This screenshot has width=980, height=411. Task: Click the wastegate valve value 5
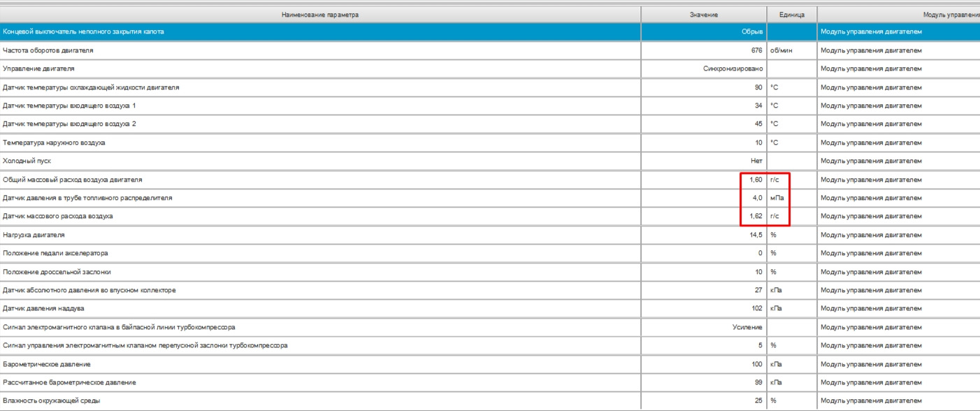[x=761, y=345]
